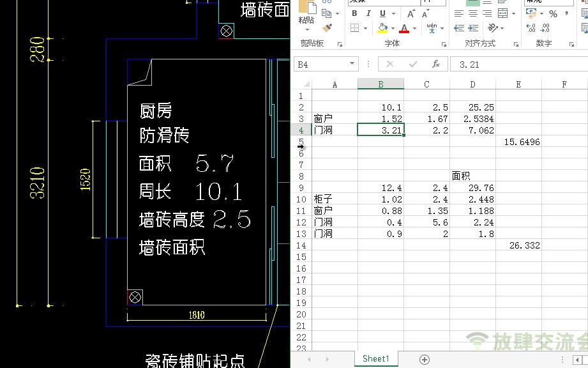Click the Paste (粘贴) icon
Screen dimensions: 588x368
(x=307, y=11)
